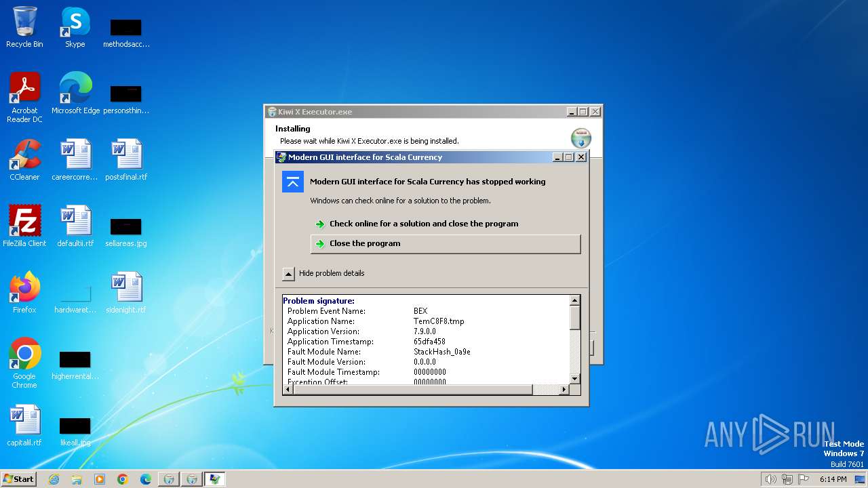868x488 pixels.
Task: Launch the Firefox desktop shortcut
Action: coord(24,293)
